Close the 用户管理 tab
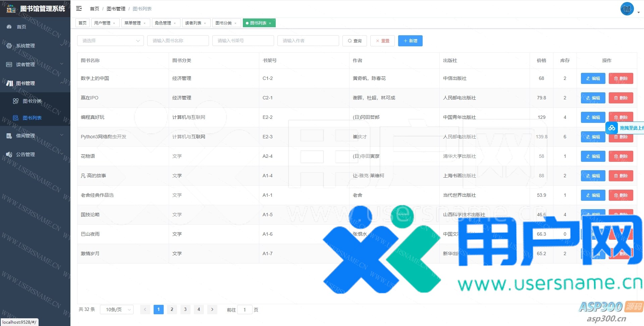644x326 pixels. (114, 23)
